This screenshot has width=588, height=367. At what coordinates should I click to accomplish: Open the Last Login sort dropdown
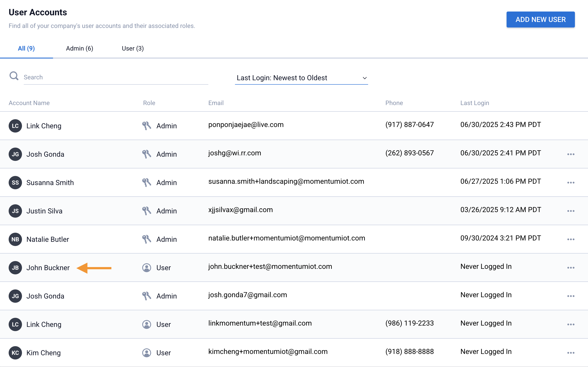(301, 78)
